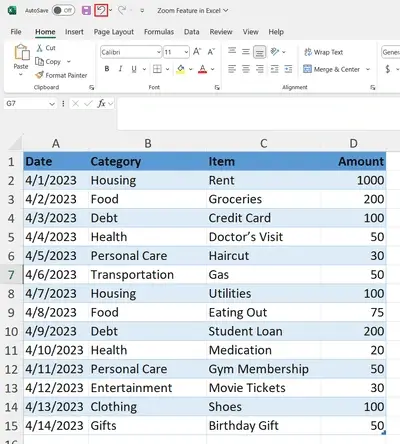Click the Excel app logo icon
The height and width of the screenshot is (444, 400).
12,10
